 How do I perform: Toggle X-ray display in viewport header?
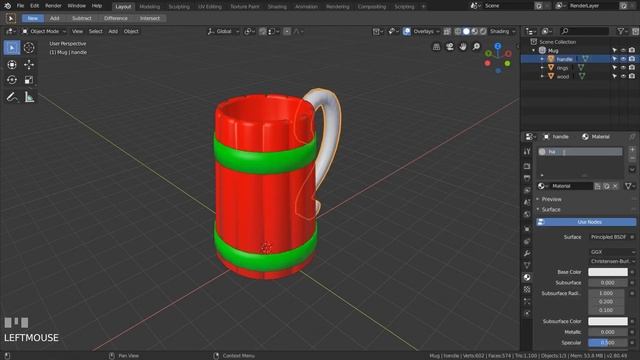coord(447,31)
